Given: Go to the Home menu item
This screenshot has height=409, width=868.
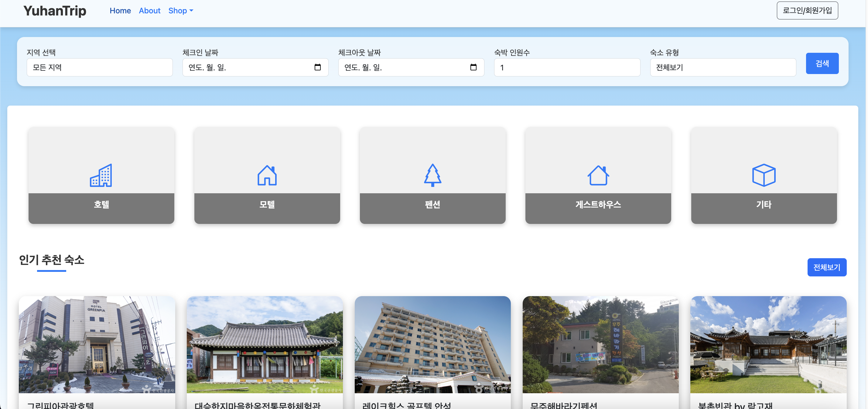Looking at the screenshot, I should (x=120, y=11).
